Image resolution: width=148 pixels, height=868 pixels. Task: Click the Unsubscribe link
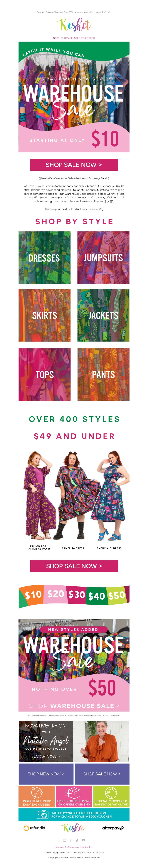point(86,847)
